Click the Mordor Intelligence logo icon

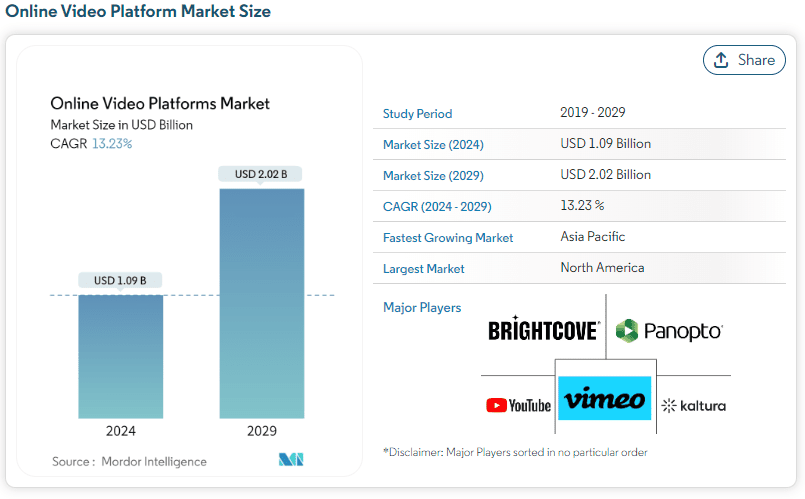pos(291,459)
